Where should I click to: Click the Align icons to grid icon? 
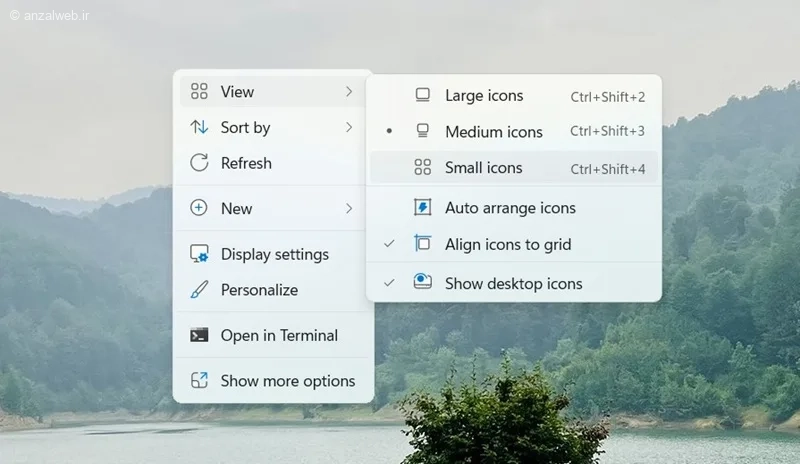(422, 243)
